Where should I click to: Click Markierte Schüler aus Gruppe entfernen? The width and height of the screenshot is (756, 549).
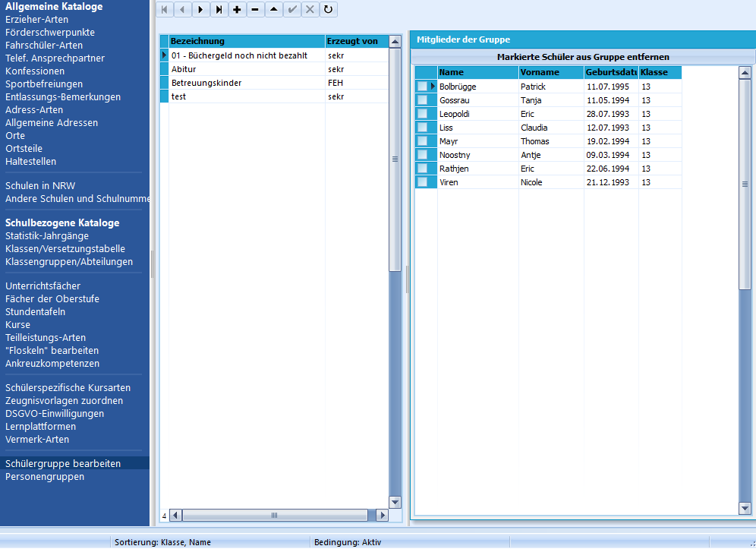[583, 57]
